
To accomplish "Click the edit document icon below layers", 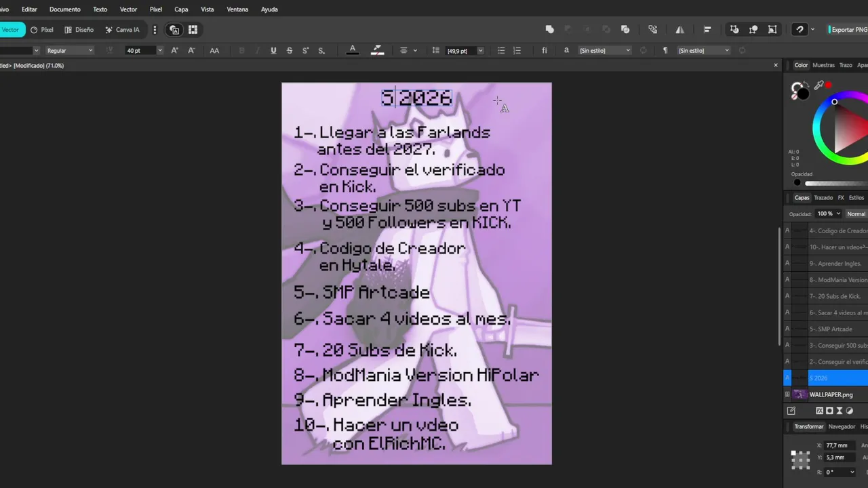I will click(791, 411).
